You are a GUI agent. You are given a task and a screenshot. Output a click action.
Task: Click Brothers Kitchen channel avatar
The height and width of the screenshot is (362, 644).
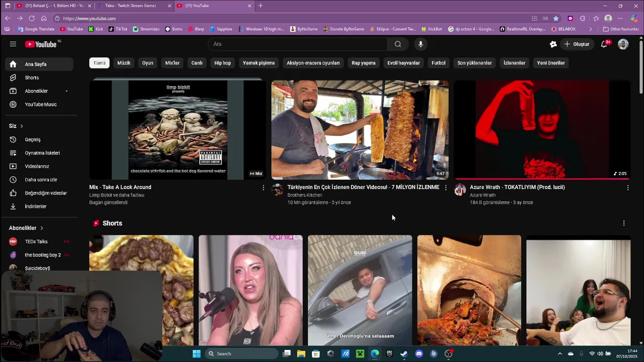278,190
